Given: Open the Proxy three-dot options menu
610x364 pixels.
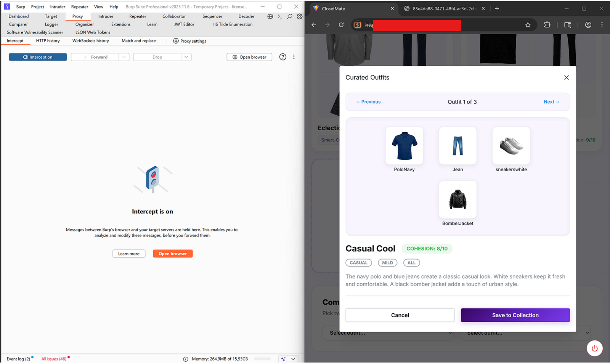Looking at the screenshot, I should (294, 57).
